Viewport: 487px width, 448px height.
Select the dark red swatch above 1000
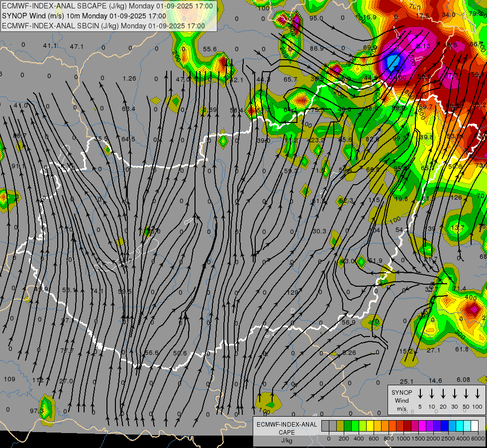(x=407, y=426)
